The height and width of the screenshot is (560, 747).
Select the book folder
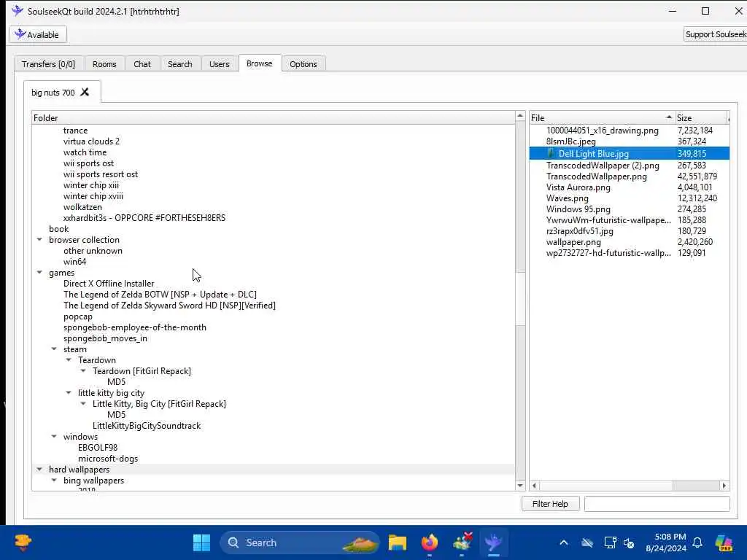(58, 228)
